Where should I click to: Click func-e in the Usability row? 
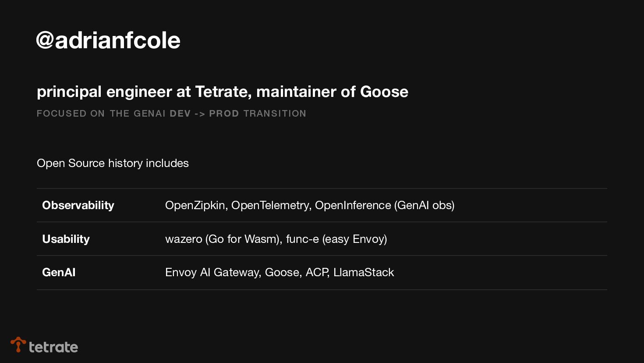point(302,239)
